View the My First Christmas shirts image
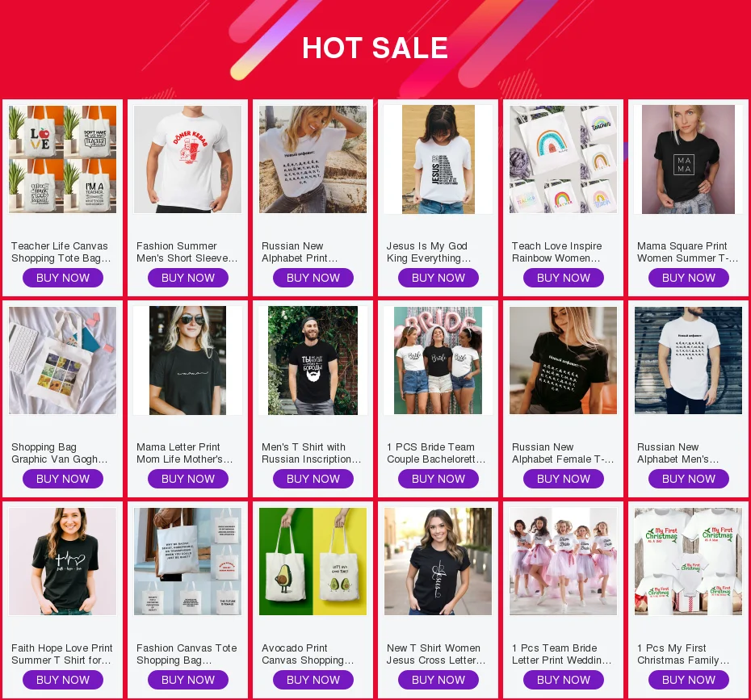751x700 pixels. coord(688,561)
